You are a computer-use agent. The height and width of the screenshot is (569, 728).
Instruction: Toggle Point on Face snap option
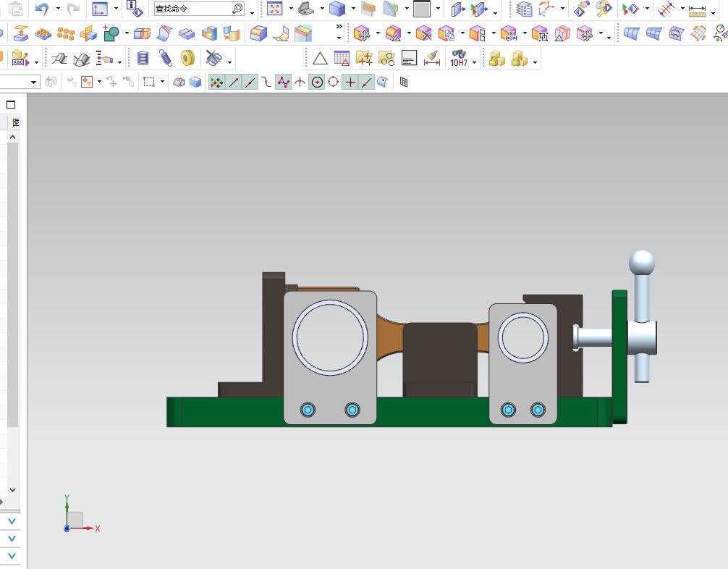coord(383,83)
